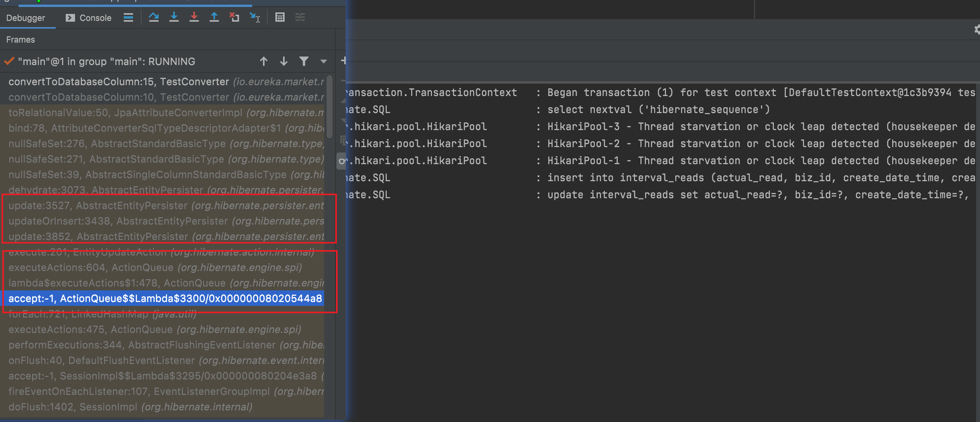Toggle the frames filter funnel icon
The width and height of the screenshot is (980, 422).
[304, 61]
